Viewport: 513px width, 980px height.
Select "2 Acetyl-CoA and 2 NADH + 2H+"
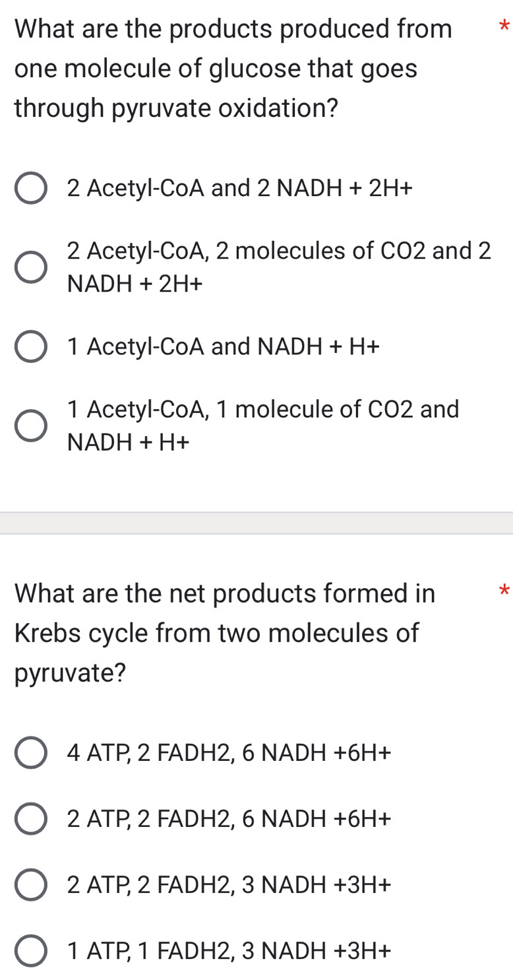(30, 189)
